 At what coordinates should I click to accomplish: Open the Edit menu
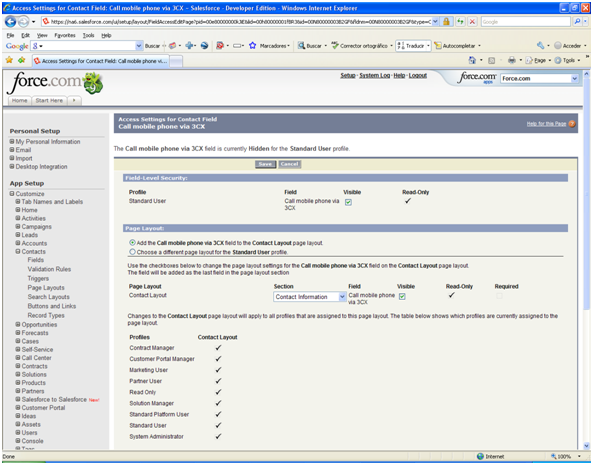(25, 35)
